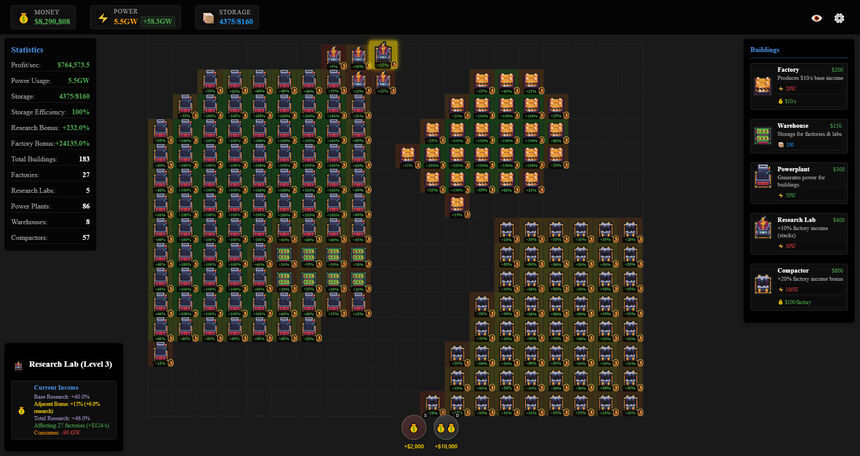The width and height of the screenshot is (860, 456).
Task: Select the Factory building card icon
Action: pos(762,86)
